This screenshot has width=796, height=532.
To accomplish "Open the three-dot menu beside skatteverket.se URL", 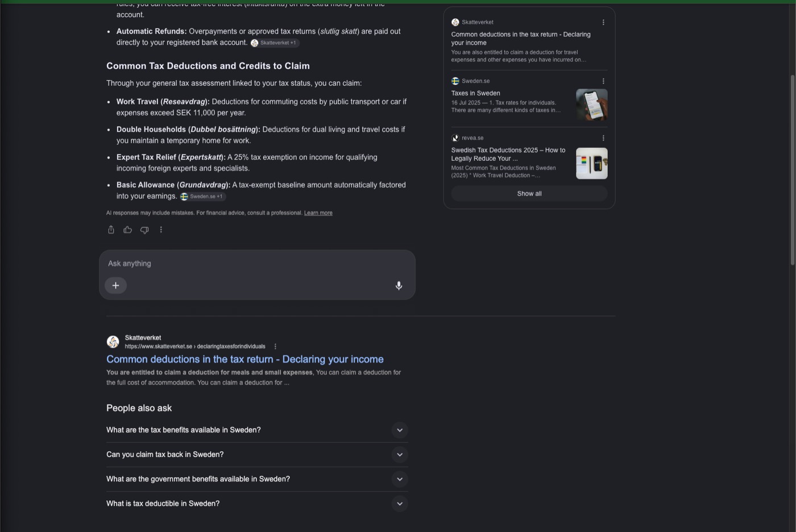I will (275, 346).
